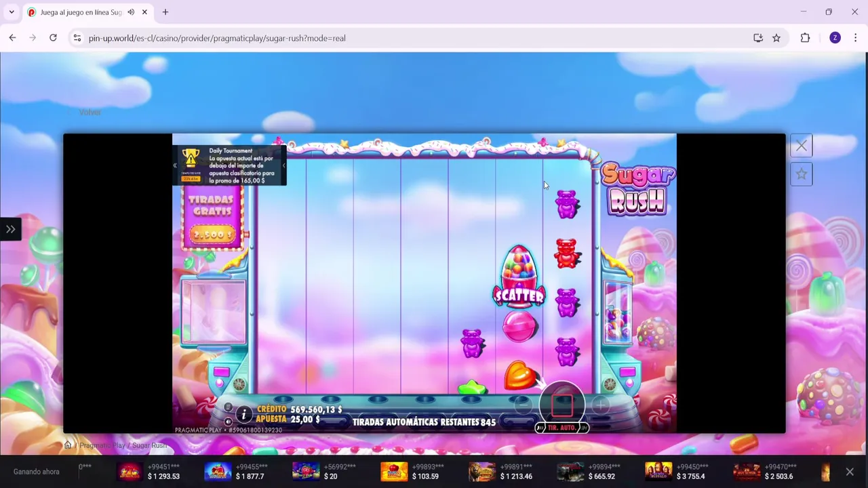
Task: Stop autospin with the red stop button
Action: point(562,405)
